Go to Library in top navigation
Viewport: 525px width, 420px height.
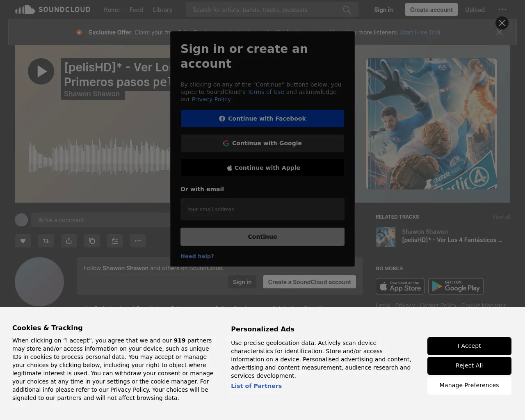coord(162,9)
